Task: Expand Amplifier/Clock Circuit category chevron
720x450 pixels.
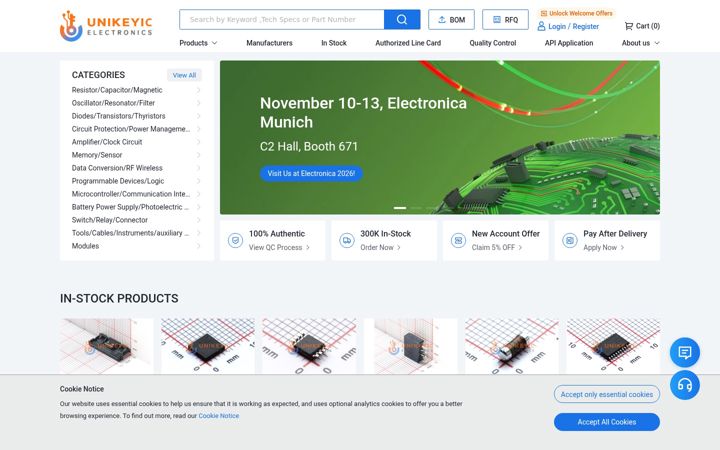Action: point(198,142)
